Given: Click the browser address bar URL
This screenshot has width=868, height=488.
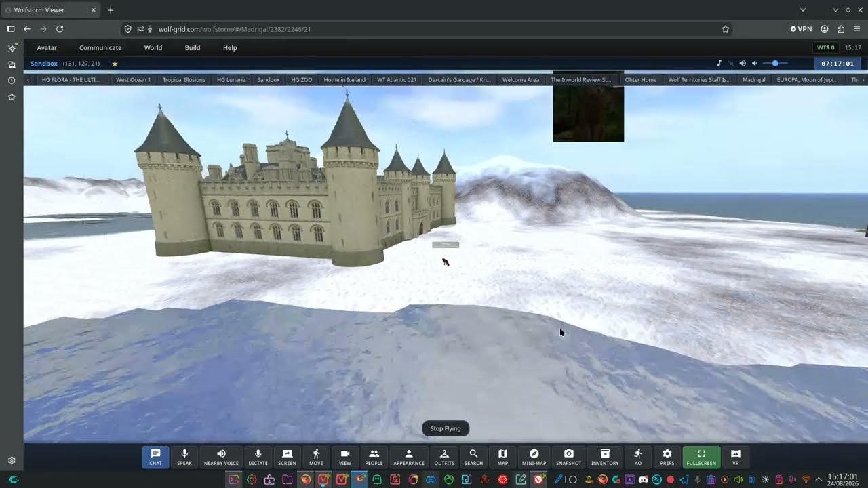Looking at the screenshot, I should pos(235,29).
